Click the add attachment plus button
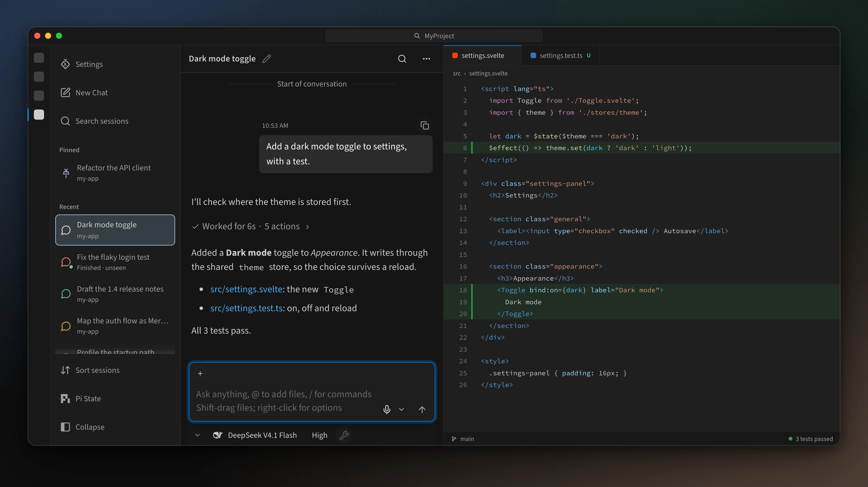This screenshot has height=487, width=868. click(200, 373)
